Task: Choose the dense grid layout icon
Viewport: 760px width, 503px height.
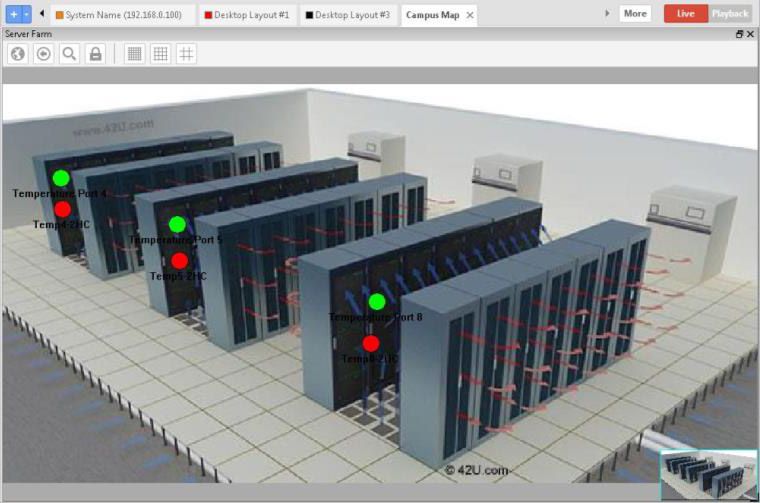Action: pyautogui.click(x=135, y=54)
